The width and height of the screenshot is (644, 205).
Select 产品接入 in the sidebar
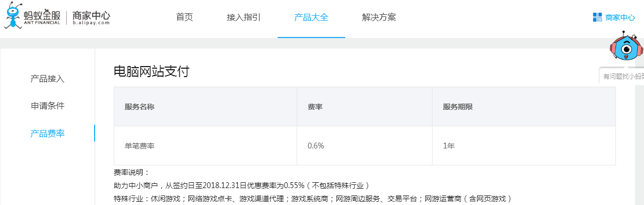48,79
